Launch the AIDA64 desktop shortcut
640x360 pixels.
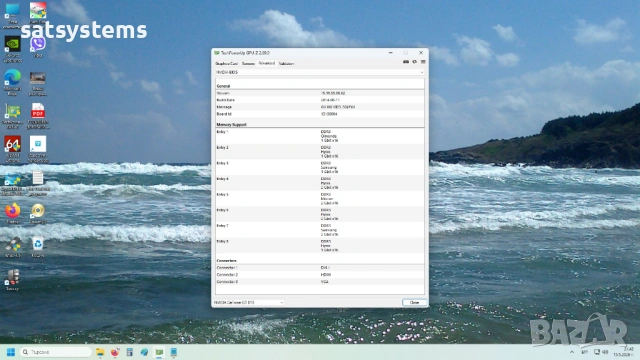(x=13, y=149)
